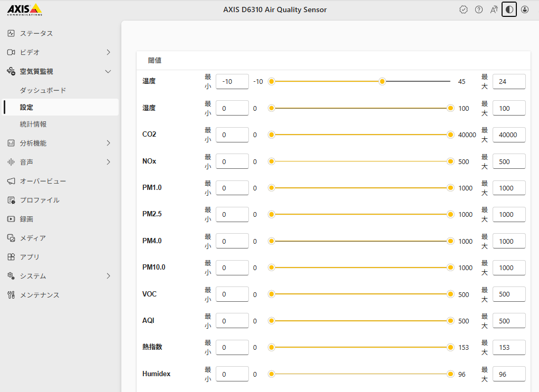Click the PM2.5 maximum input field

click(509, 215)
